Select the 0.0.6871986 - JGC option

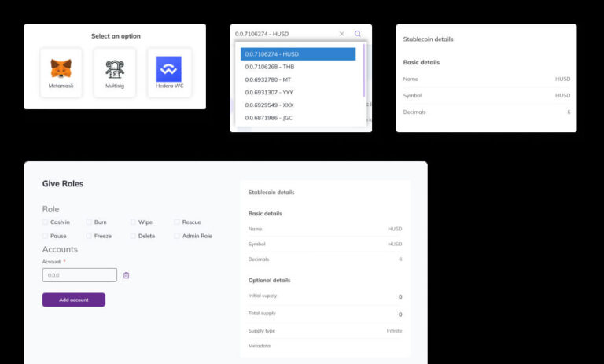click(x=298, y=117)
